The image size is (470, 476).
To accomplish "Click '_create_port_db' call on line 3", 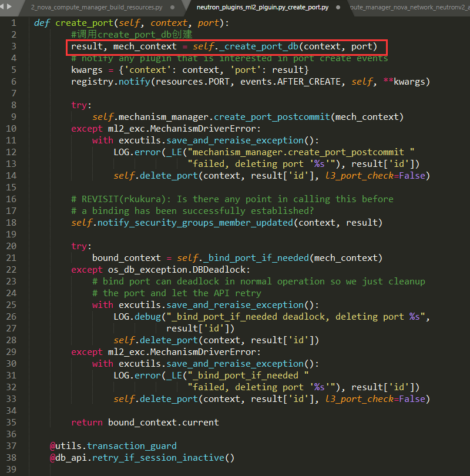I will [x=258, y=46].
